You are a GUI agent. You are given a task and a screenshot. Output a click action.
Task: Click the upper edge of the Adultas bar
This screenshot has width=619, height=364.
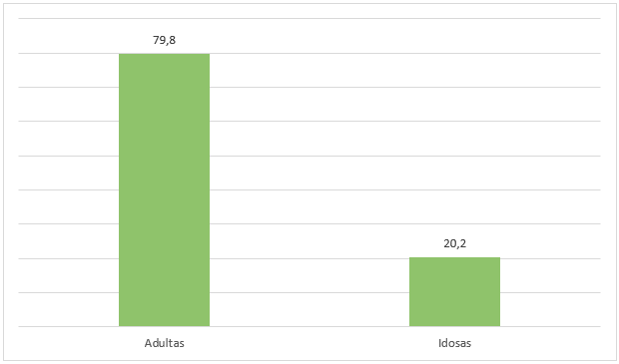[x=164, y=54]
